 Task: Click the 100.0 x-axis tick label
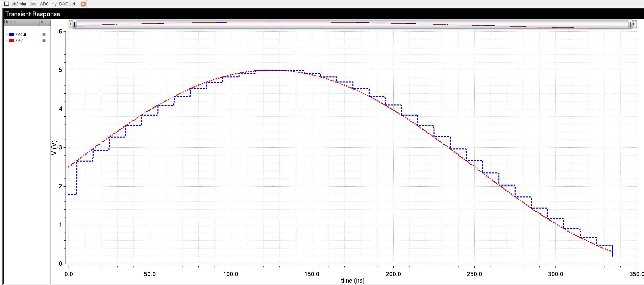pos(231,274)
